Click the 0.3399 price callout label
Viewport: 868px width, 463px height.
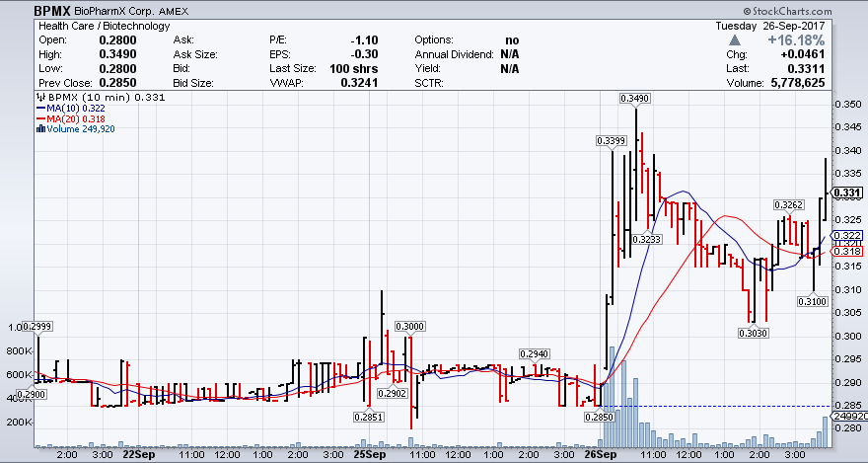pos(612,141)
